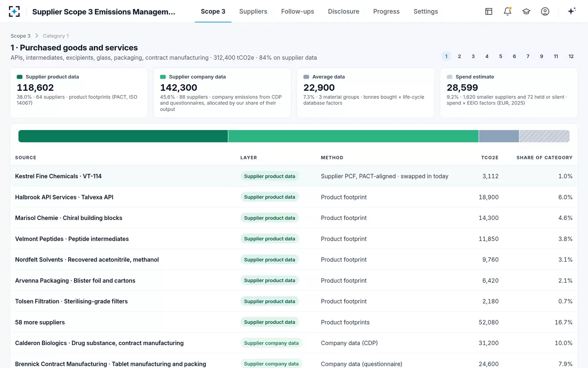The image size is (588, 368).
Task: Click the Tolsen Filtration Supplier product data badge
Action: click(269, 301)
